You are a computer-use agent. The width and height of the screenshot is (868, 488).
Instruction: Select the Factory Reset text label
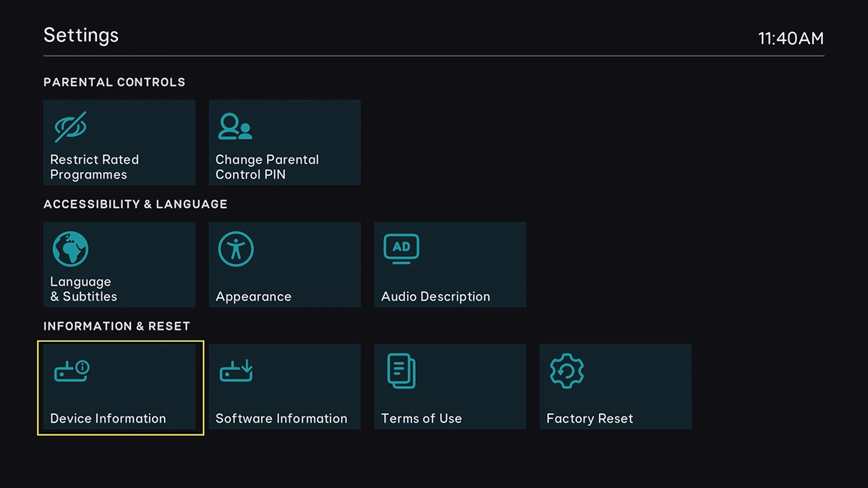590,419
